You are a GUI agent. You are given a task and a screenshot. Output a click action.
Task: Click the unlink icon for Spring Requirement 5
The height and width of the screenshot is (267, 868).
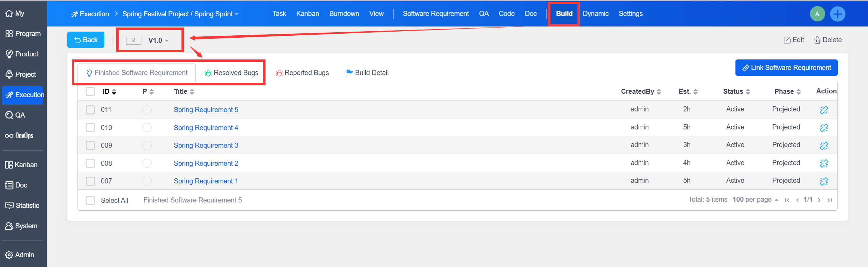[823, 110]
